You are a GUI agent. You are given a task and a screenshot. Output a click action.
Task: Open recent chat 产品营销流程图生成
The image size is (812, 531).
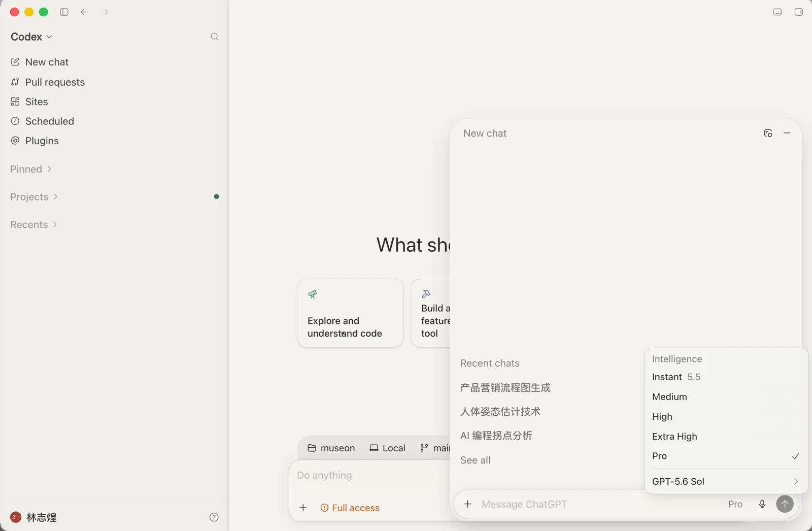(x=505, y=388)
